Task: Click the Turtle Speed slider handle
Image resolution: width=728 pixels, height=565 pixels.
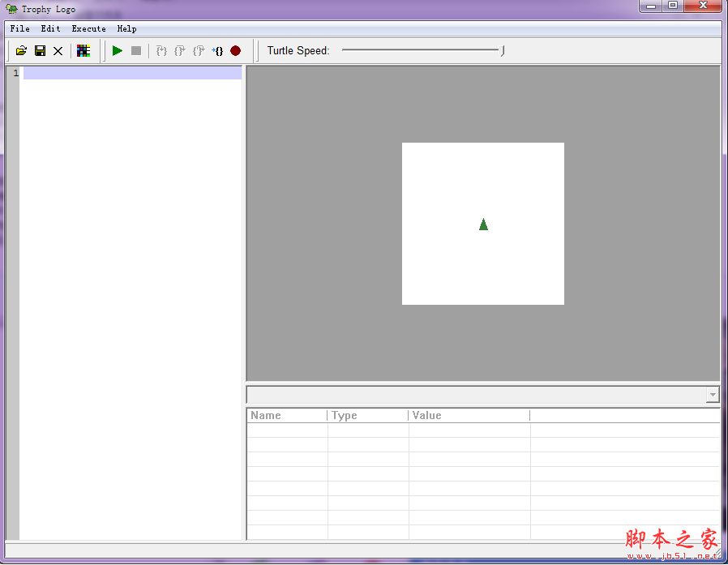Action: [x=503, y=50]
